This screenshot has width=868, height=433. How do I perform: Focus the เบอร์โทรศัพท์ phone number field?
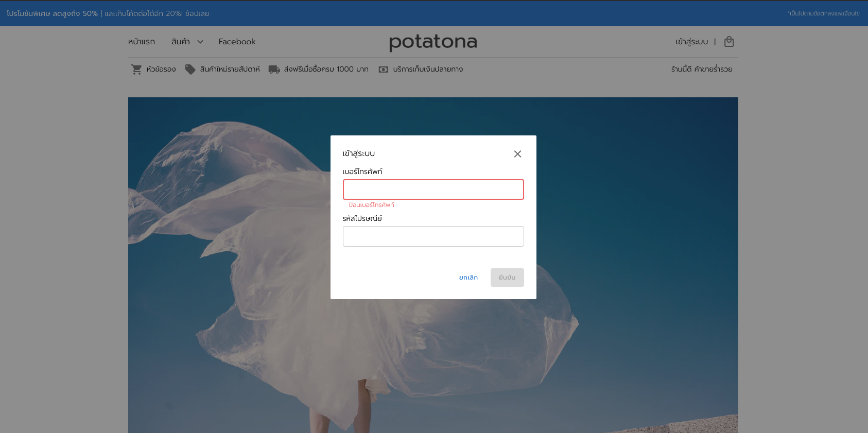433,189
